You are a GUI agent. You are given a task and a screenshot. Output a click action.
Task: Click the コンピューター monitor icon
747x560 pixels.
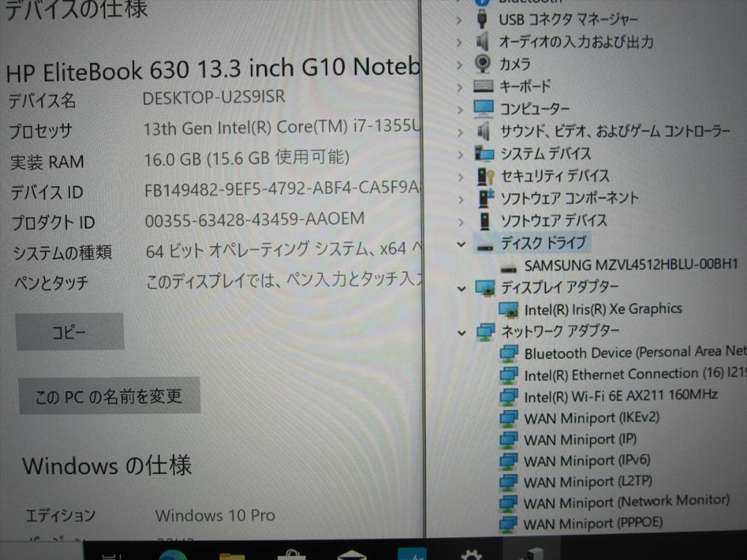pos(483,109)
